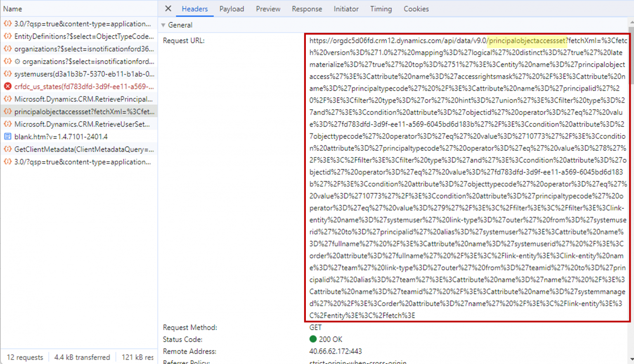
Task: Click the Name column header
Action: click(x=12, y=8)
